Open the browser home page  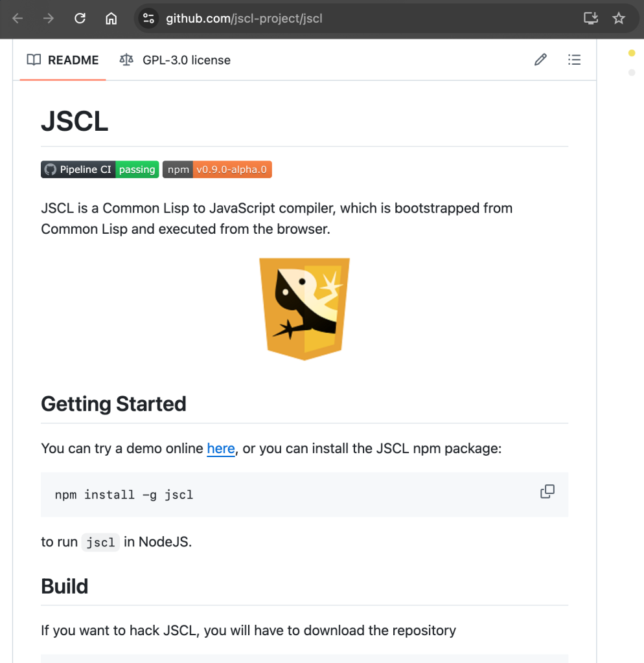111,18
